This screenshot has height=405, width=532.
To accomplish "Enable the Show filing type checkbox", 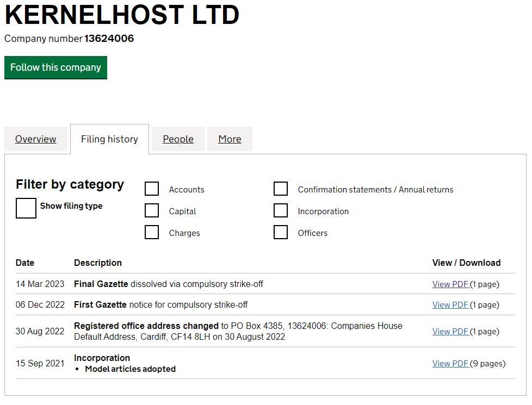I will click(26, 208).
